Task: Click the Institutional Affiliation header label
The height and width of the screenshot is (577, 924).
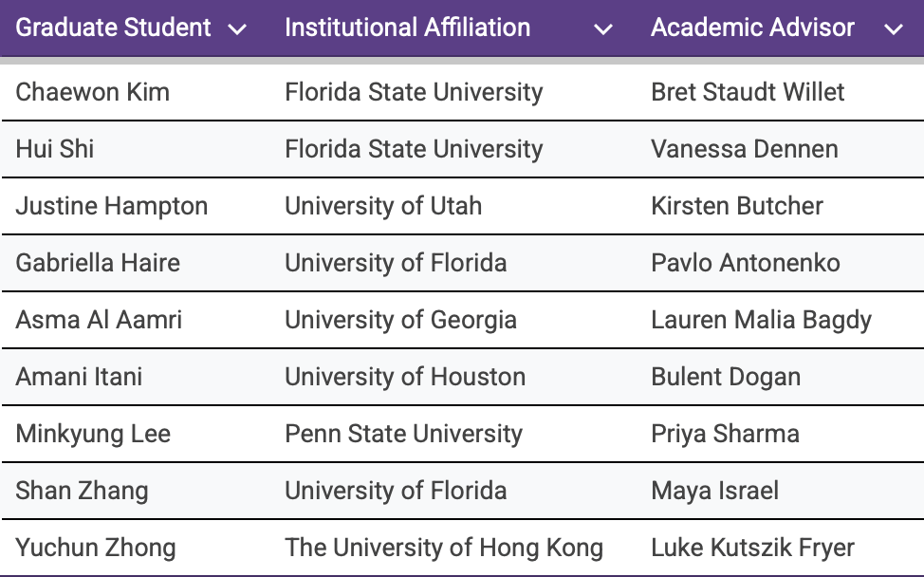Action: coord(407,28)
